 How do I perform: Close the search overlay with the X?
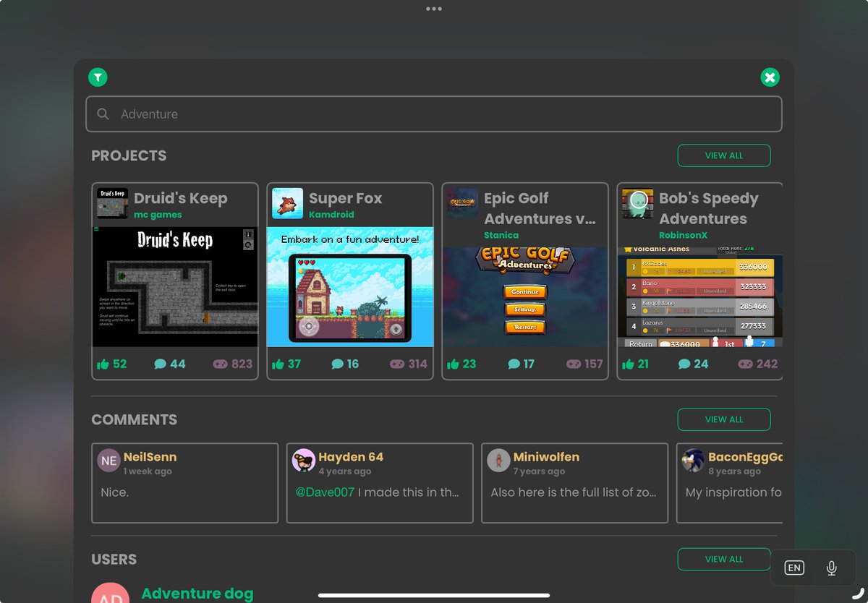coord(770,77)
